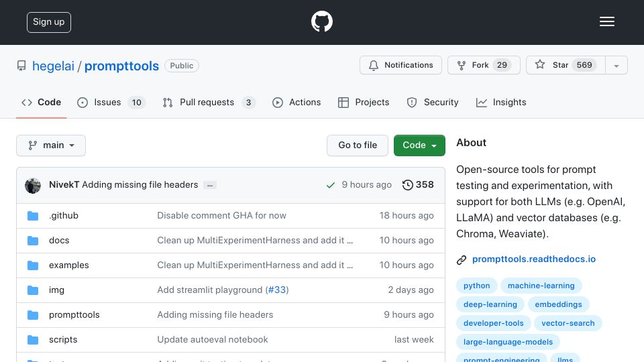Click the green check status icon
644x362 pixels.
[x=330, y=185]
